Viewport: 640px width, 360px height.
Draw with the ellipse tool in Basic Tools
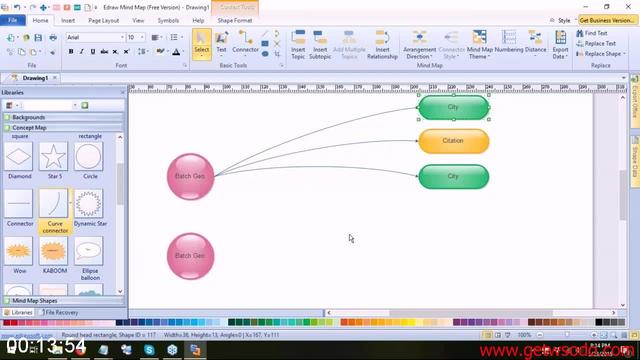click(265, 54)
